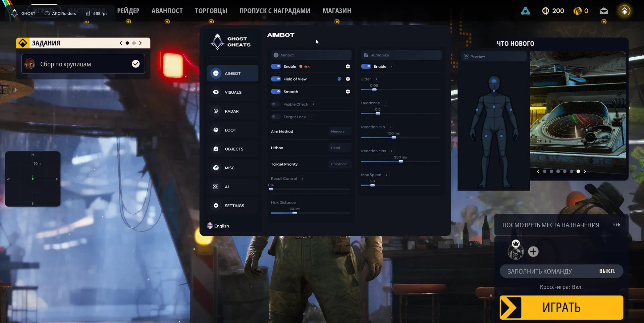Click ПОСМОТРЕТЬ МЕСТА НАЗНАЧЕНИЯ button

click(x=561, y=225)
